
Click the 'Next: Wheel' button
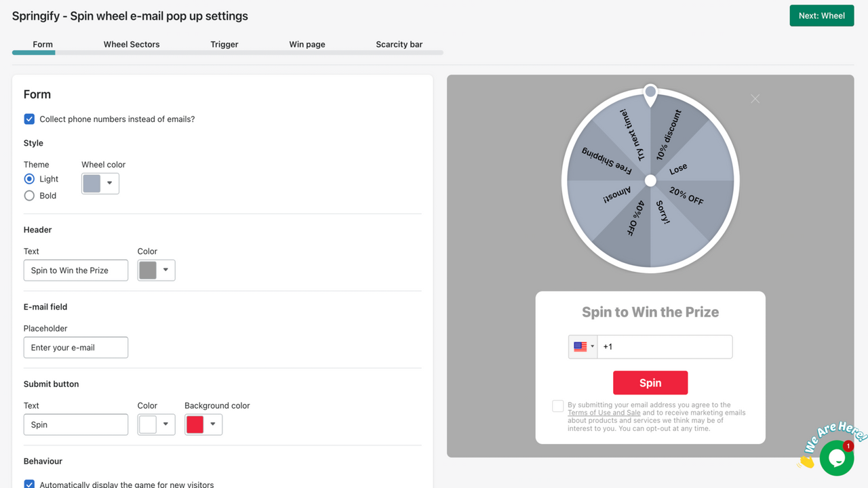[821, 14]
